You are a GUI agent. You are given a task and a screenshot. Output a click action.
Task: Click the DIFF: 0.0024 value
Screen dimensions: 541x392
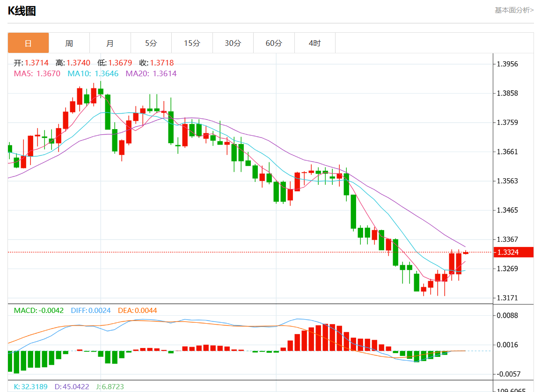pyautogui.click(x=91, y=310)
